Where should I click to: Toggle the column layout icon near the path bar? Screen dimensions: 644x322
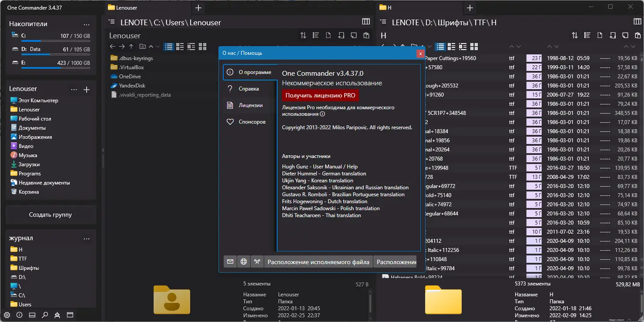(x=366, y=21)
